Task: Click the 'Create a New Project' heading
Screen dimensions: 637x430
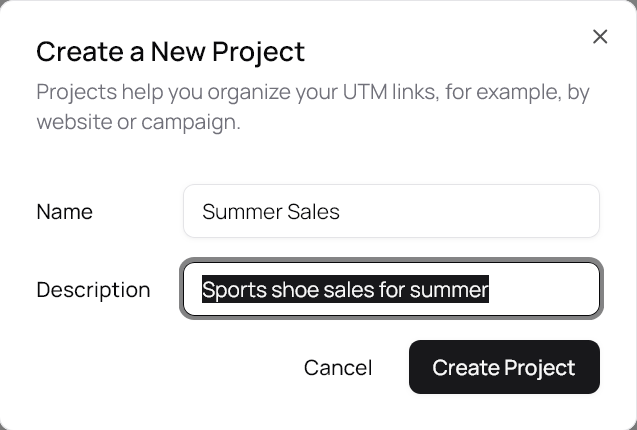Action: [170, 51]
